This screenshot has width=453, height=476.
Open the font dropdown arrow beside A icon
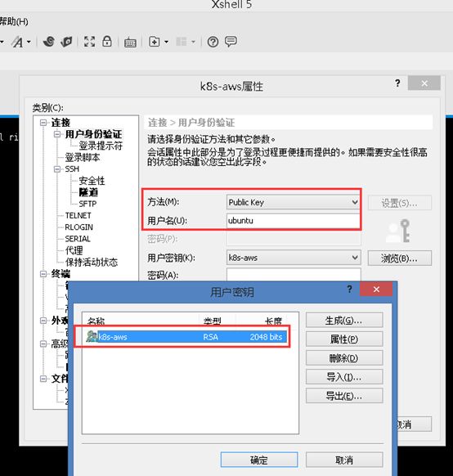click(x=29, y=42)
